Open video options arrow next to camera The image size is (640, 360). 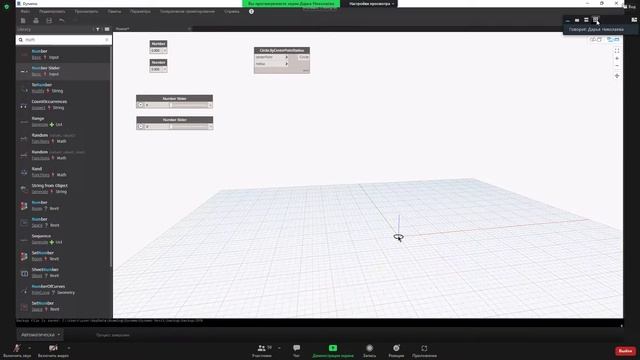click(69, 348)
